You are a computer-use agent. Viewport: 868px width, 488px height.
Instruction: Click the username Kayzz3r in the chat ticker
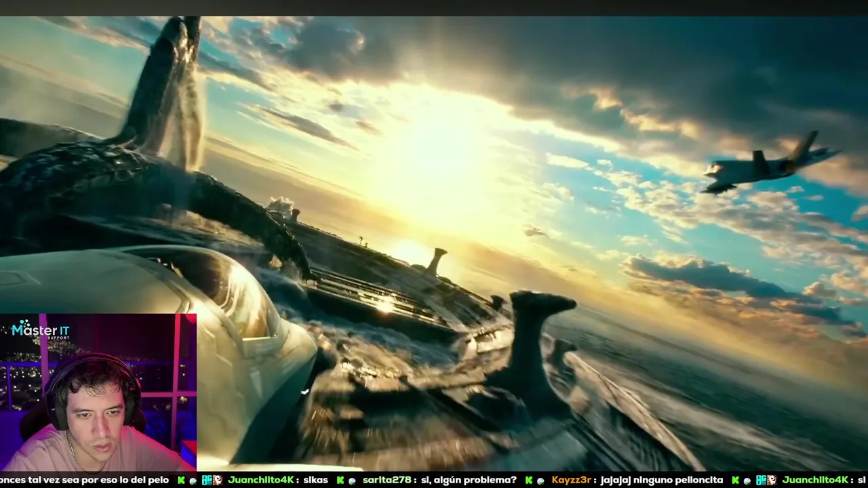[x=570, y=480]
